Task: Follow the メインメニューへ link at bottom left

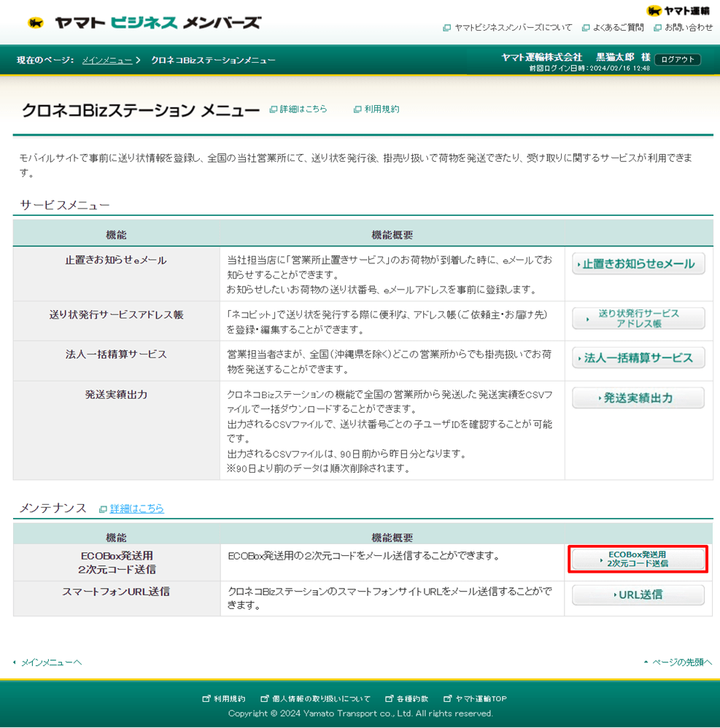Action: click(52, 662)
